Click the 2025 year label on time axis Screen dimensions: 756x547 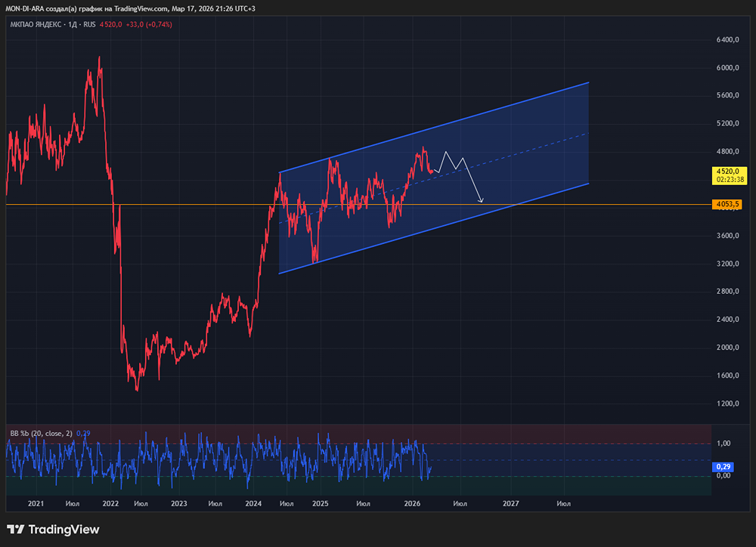click(x=320, y=504)
